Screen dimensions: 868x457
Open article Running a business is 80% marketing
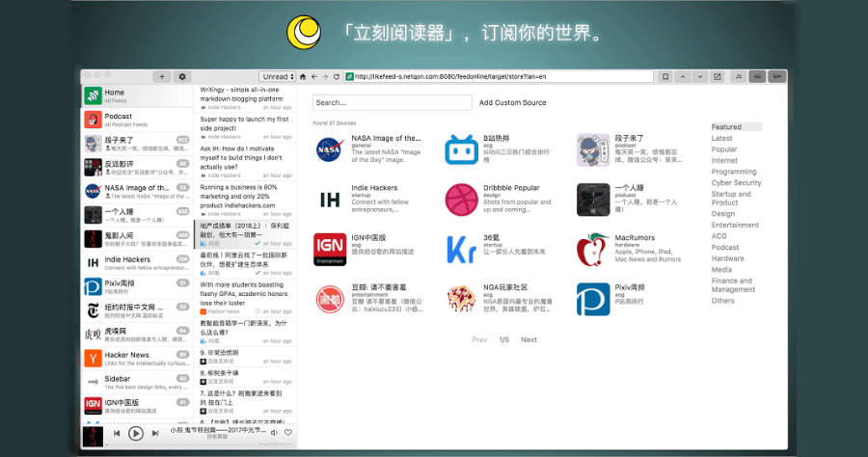coord(246,200)
